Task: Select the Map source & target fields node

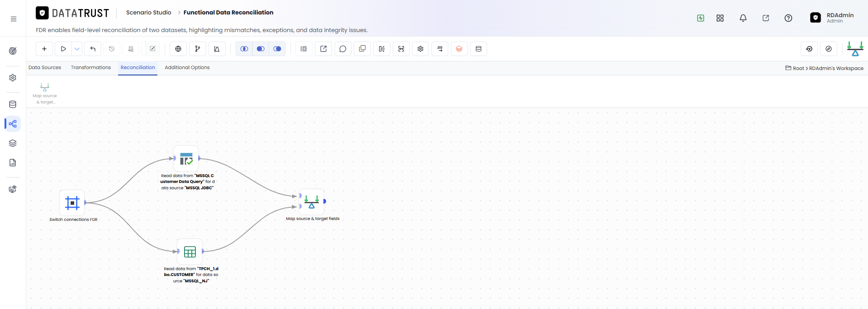Action: point(312,201)
